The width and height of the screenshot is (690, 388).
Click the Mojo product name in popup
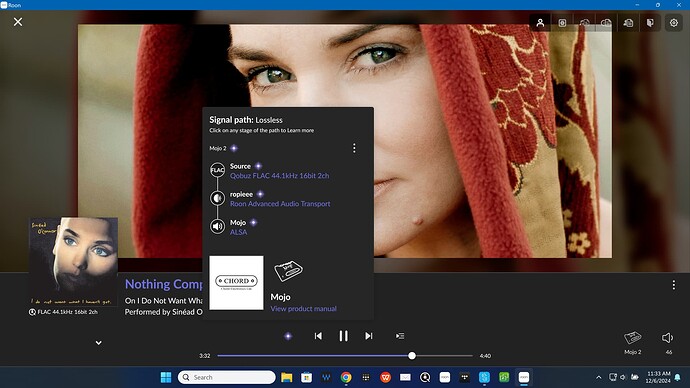pyautogui.click(x=280, y=297)
